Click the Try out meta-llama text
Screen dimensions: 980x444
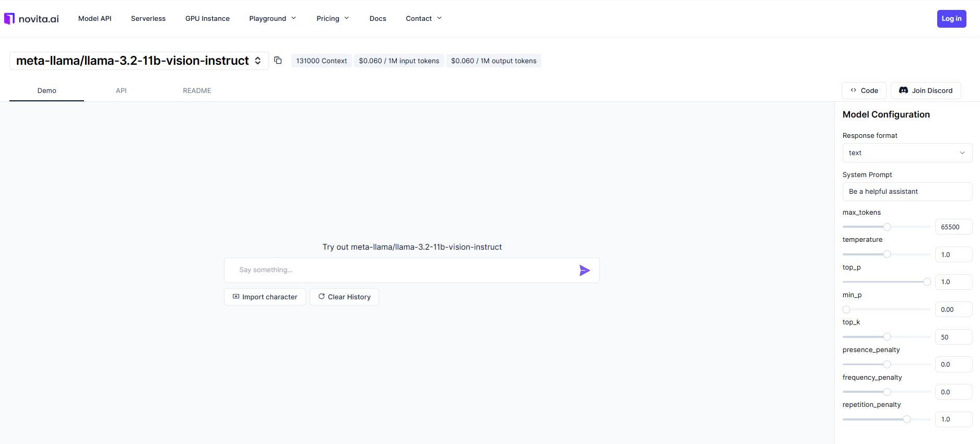pyautogui.click(x=412, y=247)
